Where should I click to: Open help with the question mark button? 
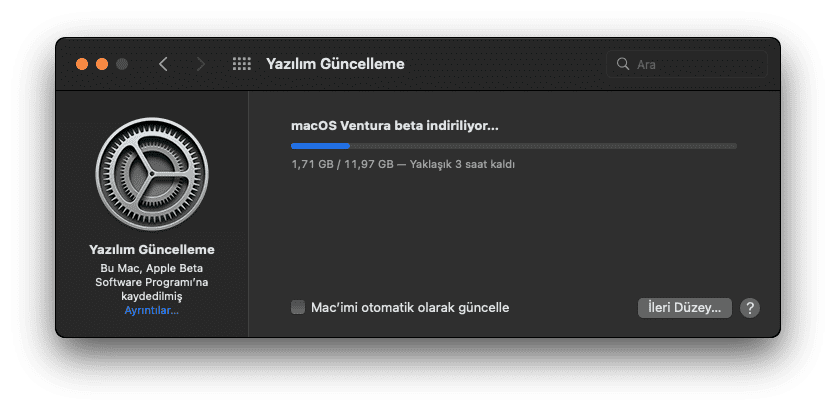point(750,308)
